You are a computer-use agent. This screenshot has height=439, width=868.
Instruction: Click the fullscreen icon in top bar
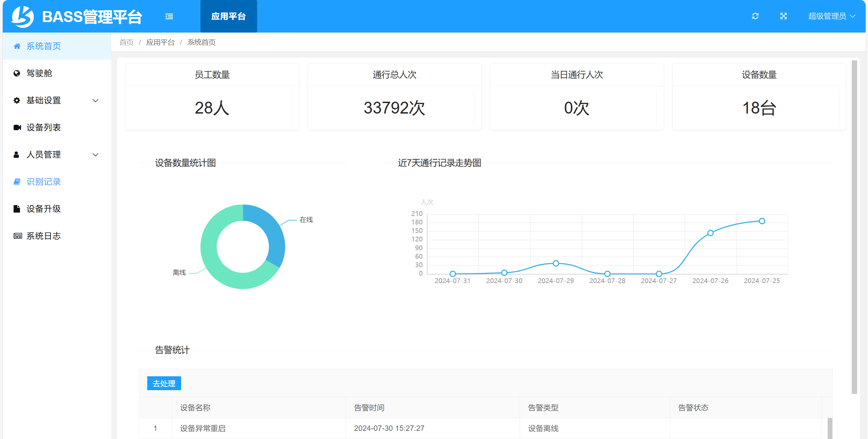783,16
